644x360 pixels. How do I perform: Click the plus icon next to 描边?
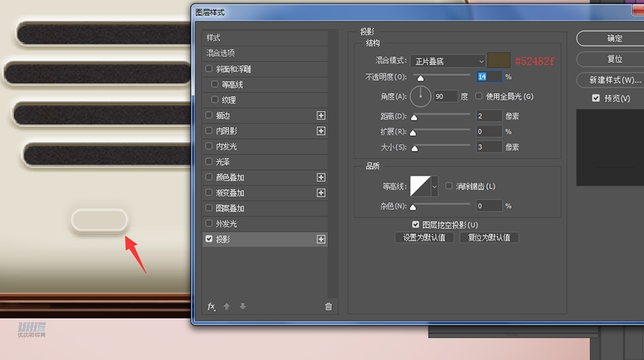pos(321,115)
